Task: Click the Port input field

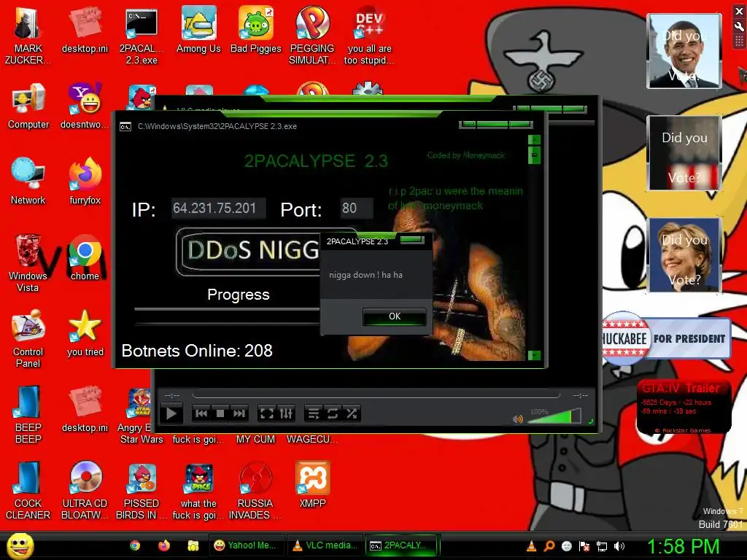Action: (357, 209)
